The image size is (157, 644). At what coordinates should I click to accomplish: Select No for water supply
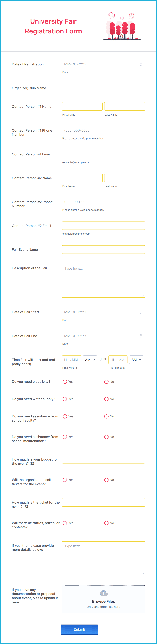pyautogui.click(x=106, y=399)
